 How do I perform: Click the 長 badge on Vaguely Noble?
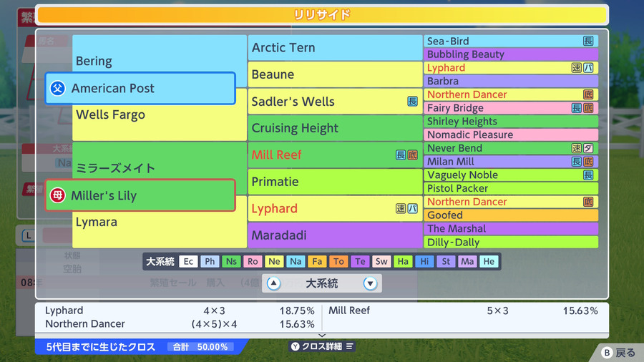tap(588, 175)
